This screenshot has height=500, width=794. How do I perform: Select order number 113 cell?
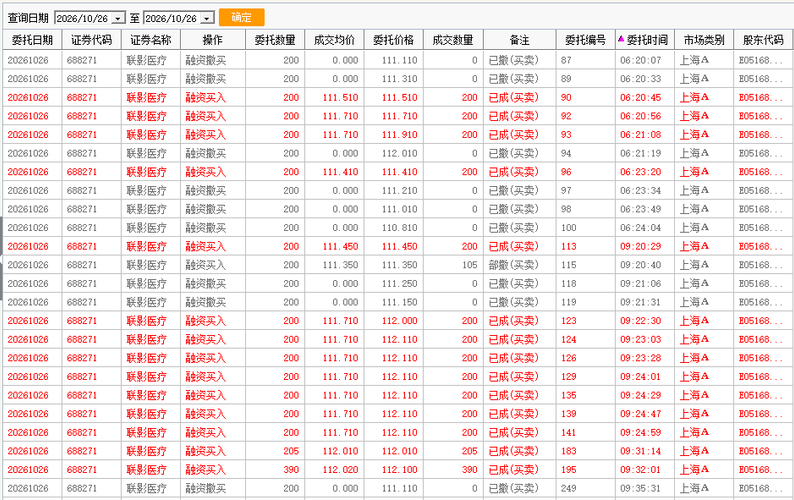click(x=586, y=247)
